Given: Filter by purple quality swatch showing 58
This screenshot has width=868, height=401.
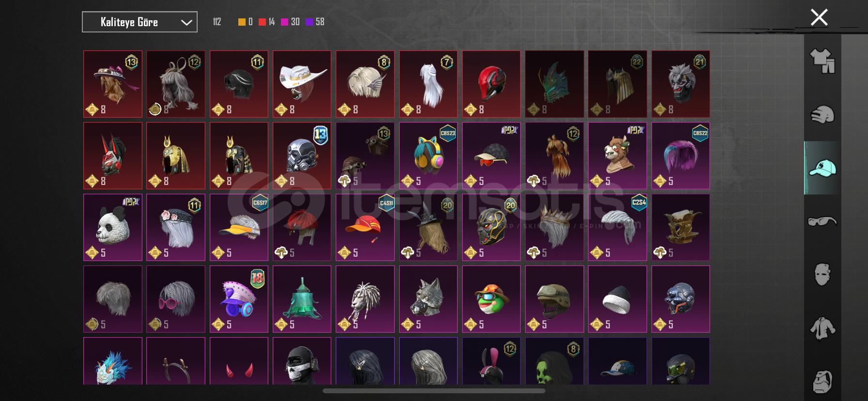Looking at the screenshot, I should tap(310, 22).
